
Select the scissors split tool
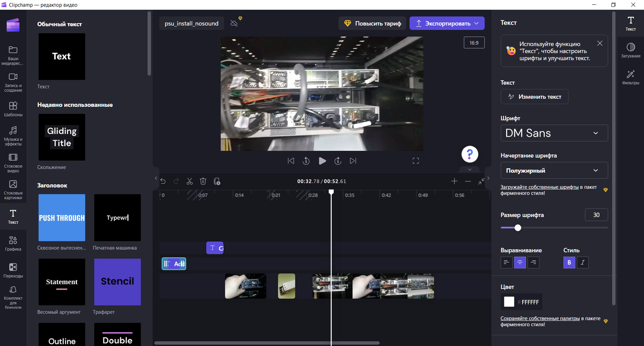(x=189, y=182)
